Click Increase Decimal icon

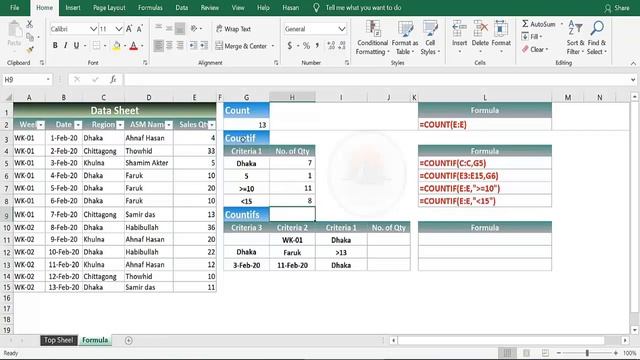pos(331,46)
